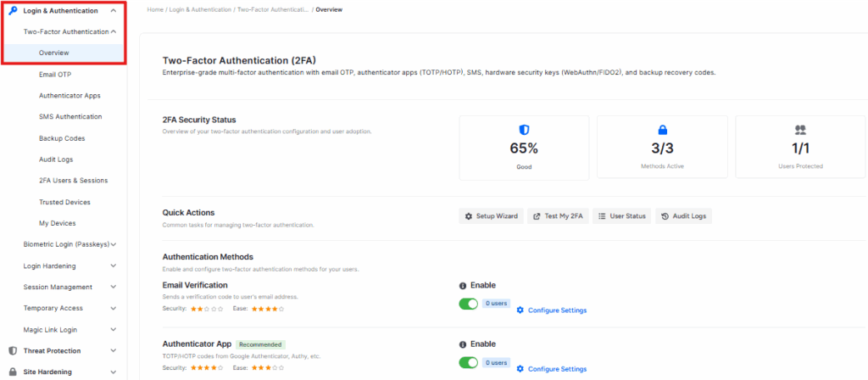Open Configure Settings for Email Verification
This screenshot has width=868, height=380.
tap(557, 310)
